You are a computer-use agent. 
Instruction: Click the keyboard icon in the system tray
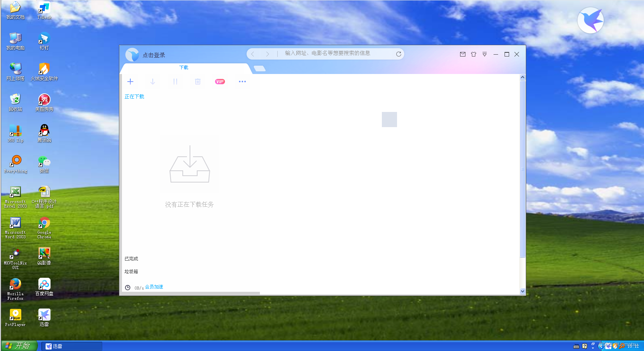[576, 346]
